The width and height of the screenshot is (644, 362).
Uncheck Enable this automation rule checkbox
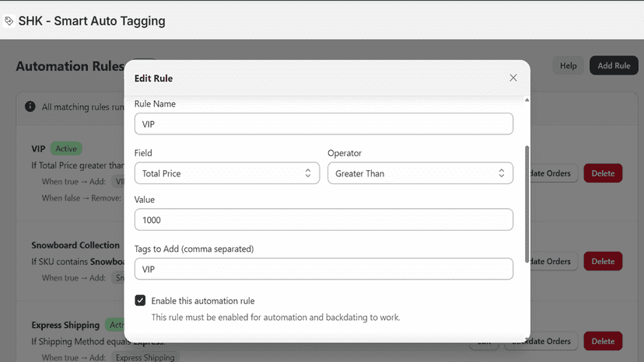click(140, 301)
